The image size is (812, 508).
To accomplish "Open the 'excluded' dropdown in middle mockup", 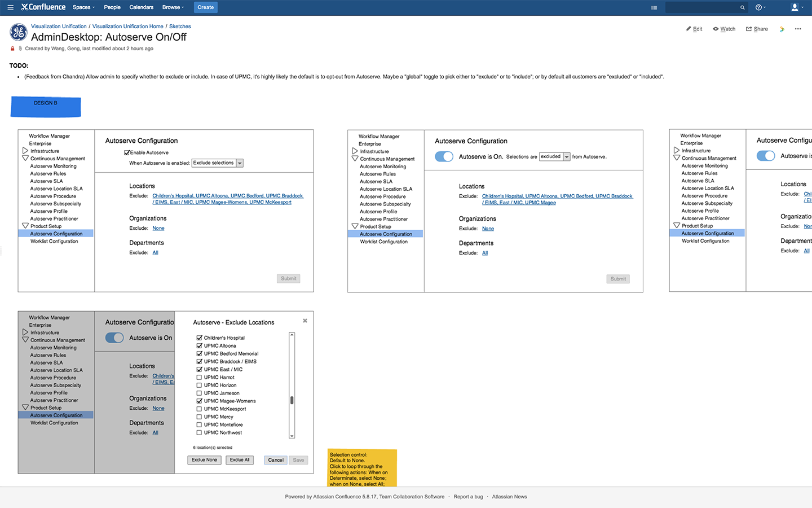I will (555, 156).
